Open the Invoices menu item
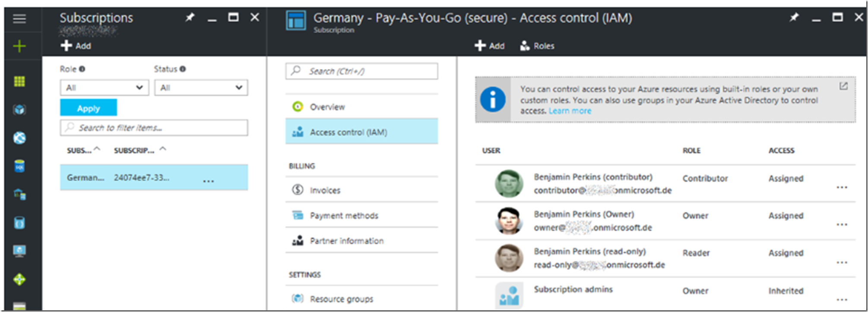 [362, 190]
